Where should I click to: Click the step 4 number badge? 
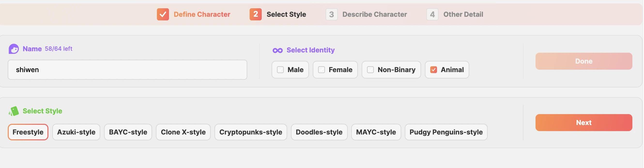tap(432, 14)
